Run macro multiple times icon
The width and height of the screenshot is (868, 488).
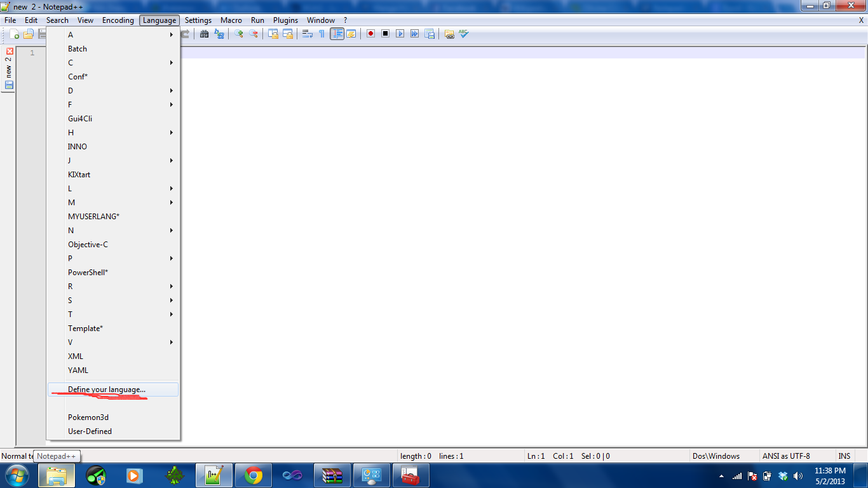(x=415, y=34)
